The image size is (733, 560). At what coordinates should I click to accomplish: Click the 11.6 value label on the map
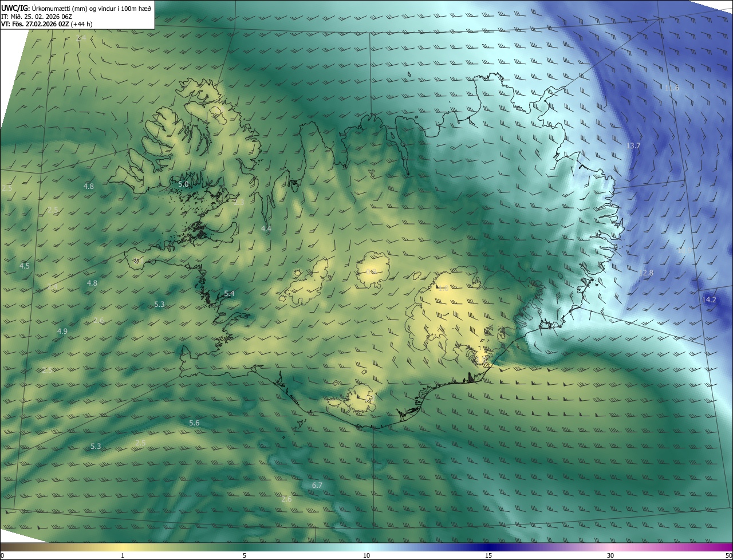coord(672,88)
